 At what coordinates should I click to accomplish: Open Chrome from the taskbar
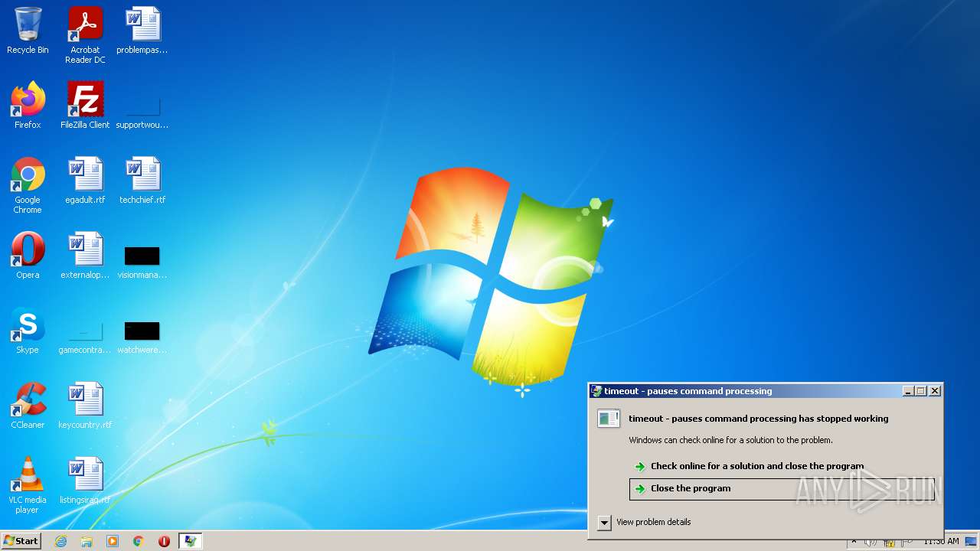(139, 541)
